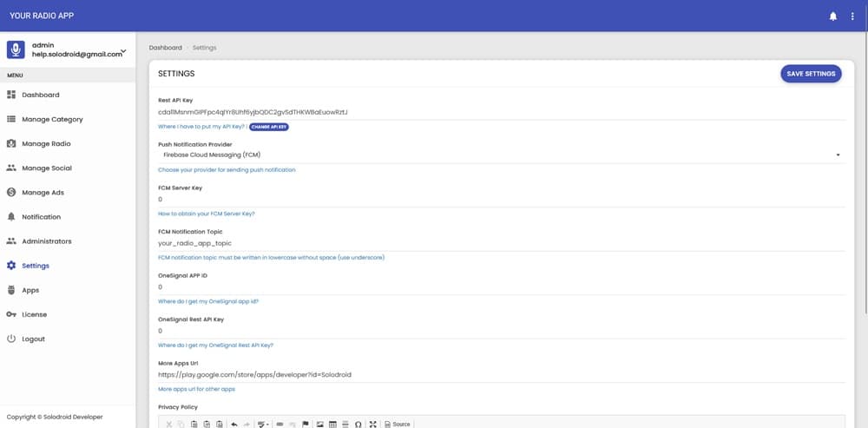Insert an image using editor toolbar icon

(320, 424)
